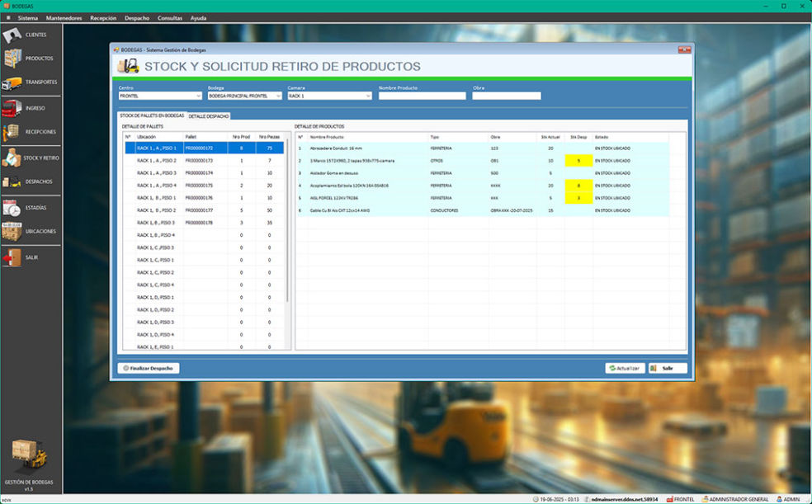Click the Finalizar Despacho button
Image resolution: width=812 pixels, height=504 pixels.
pos(149,368)
